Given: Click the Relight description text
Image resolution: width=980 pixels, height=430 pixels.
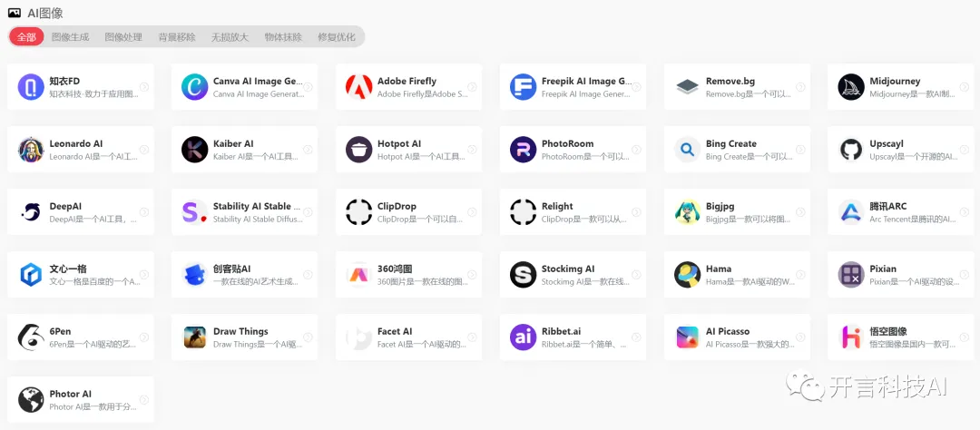Looking at the screenshot, I should tap(583, 220).
